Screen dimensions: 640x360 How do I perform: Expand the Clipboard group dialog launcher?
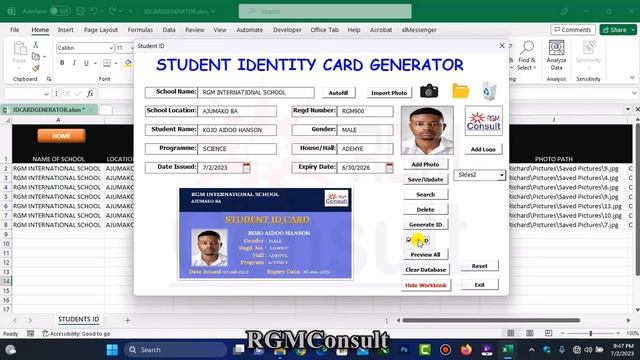pos(49,79)
